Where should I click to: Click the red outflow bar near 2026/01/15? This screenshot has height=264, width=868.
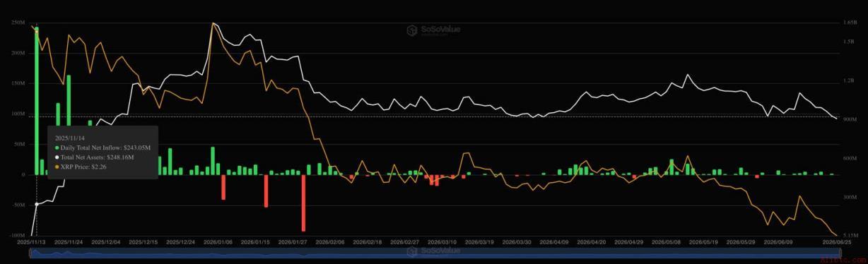[266, 191]
